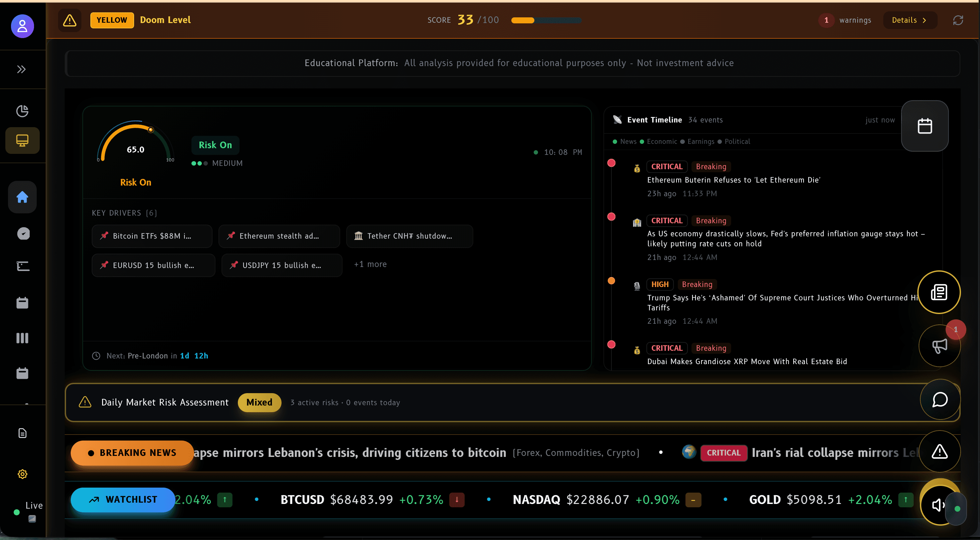Open the compass icon in the sidebar
Screen dimensions: 980x540
[x=23, y=234]
